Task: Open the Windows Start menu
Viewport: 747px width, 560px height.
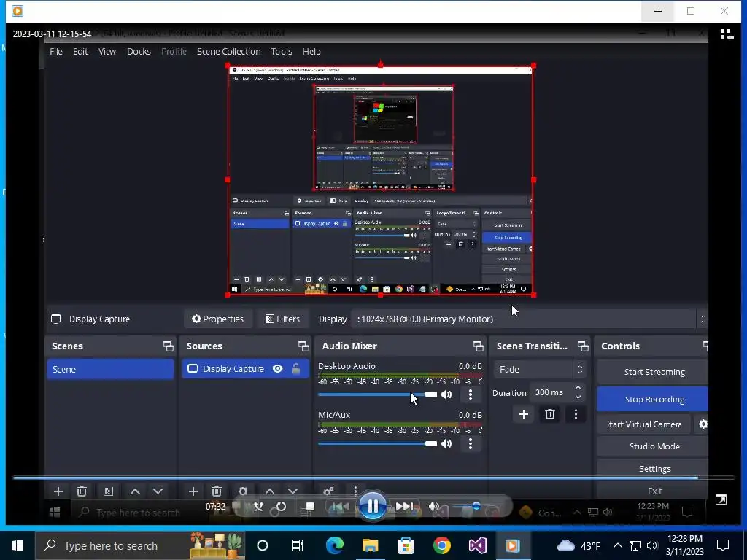Action: (18, 545)
